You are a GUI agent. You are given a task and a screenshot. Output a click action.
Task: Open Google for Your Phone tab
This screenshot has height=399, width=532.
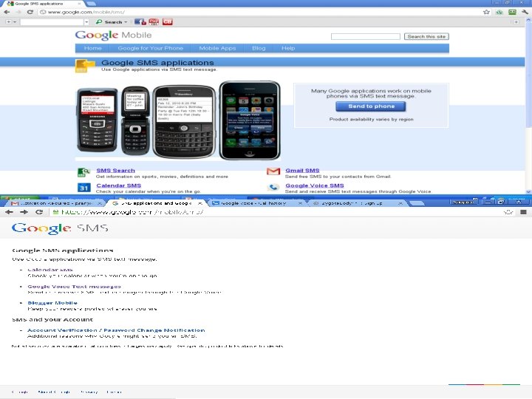[150, 48]
